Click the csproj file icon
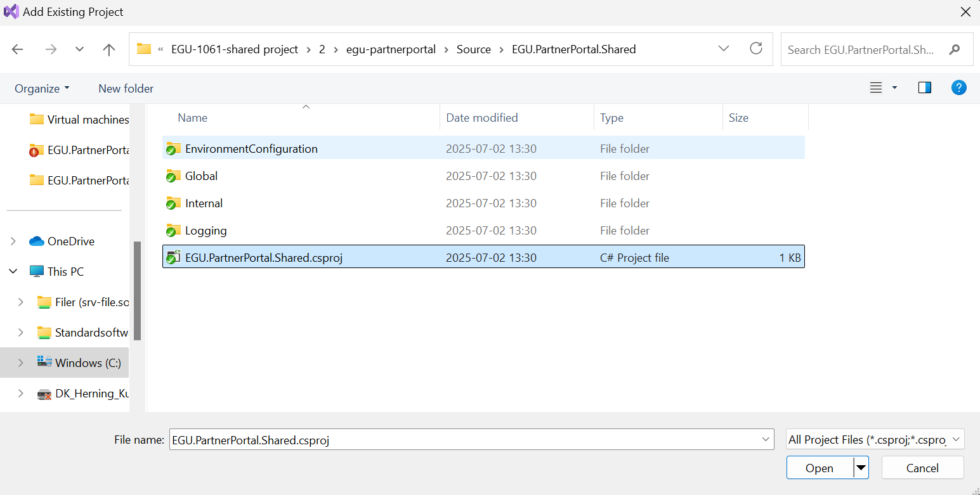This screenshot has height=495, width=980. click(173, 257)
